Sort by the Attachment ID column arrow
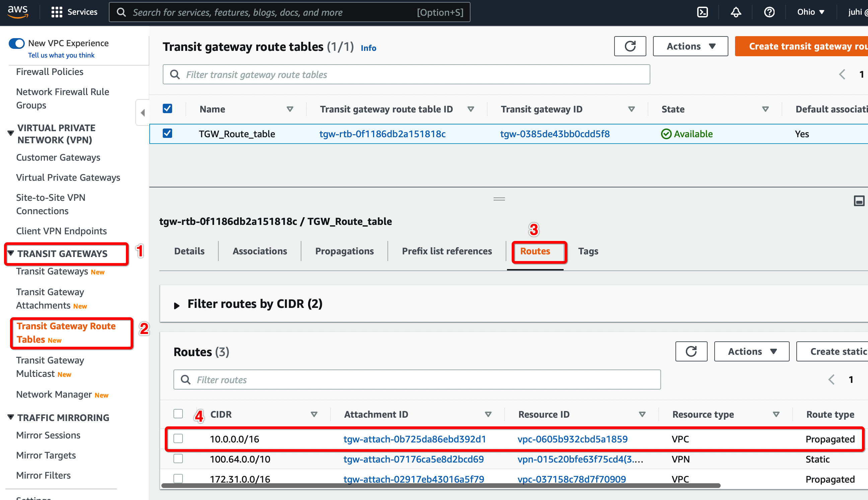 point(488,415)
